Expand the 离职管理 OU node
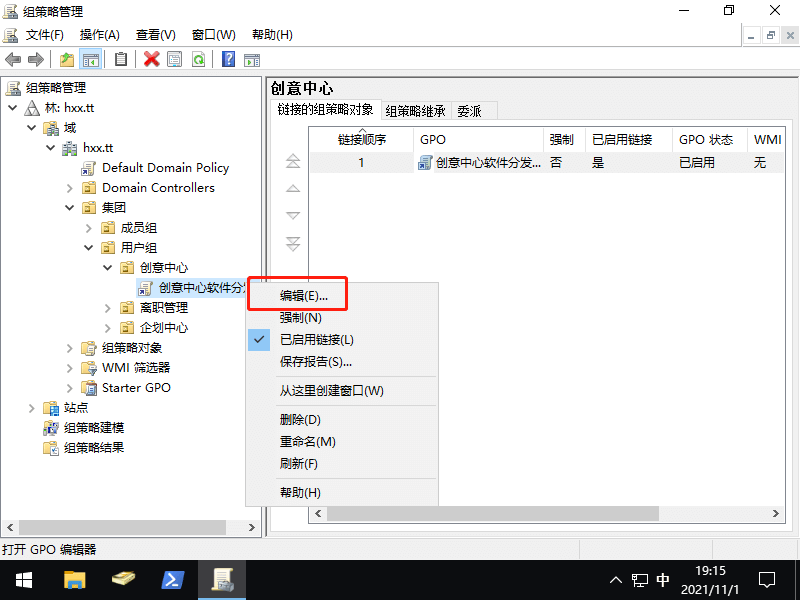 click(x=108, y=308)
